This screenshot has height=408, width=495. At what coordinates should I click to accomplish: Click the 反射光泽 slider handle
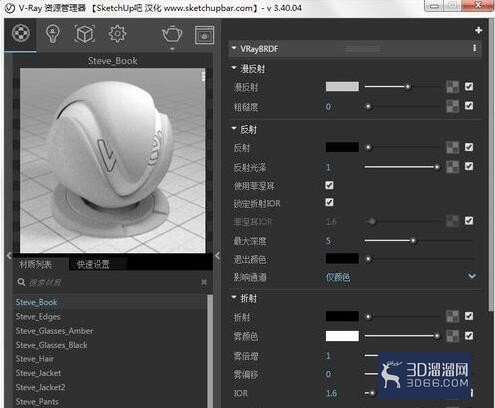(x=437, y=167)
